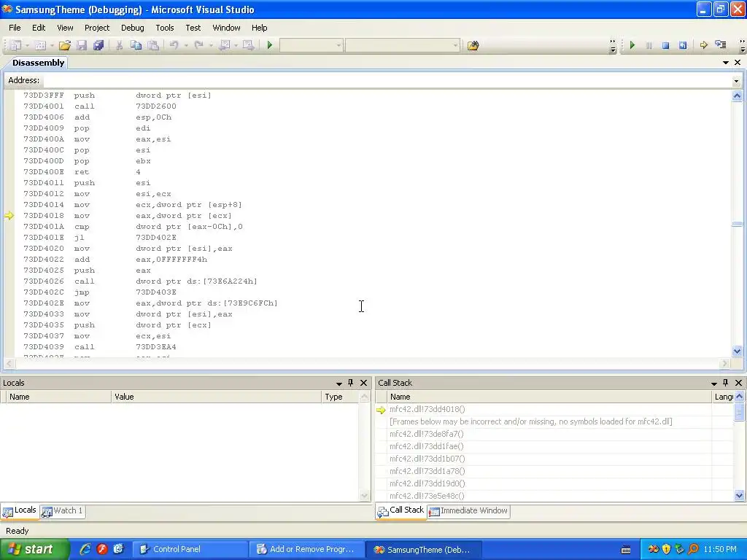
Task: Click the Show Next Statement yellow arrow
Action: pyautogui.click(x=704, y=45)
